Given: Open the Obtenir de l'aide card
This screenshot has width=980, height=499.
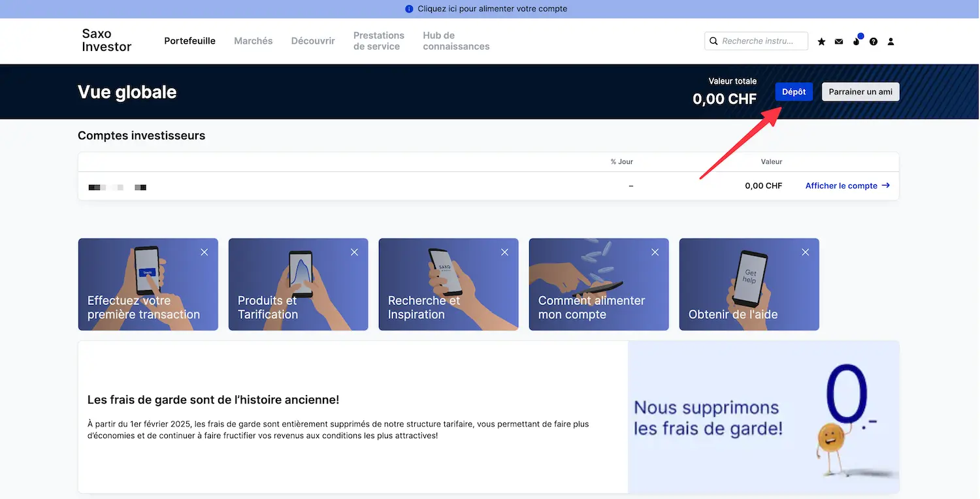Looking at the screenshot, I should tap(749, 284).
